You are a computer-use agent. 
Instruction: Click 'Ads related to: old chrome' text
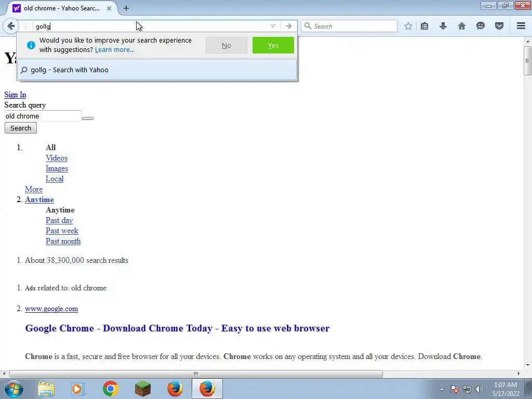click(x=66, y=288)
